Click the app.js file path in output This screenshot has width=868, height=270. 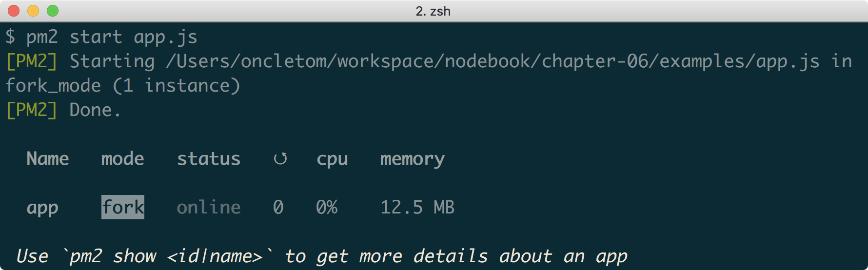[x=493, y=61]
